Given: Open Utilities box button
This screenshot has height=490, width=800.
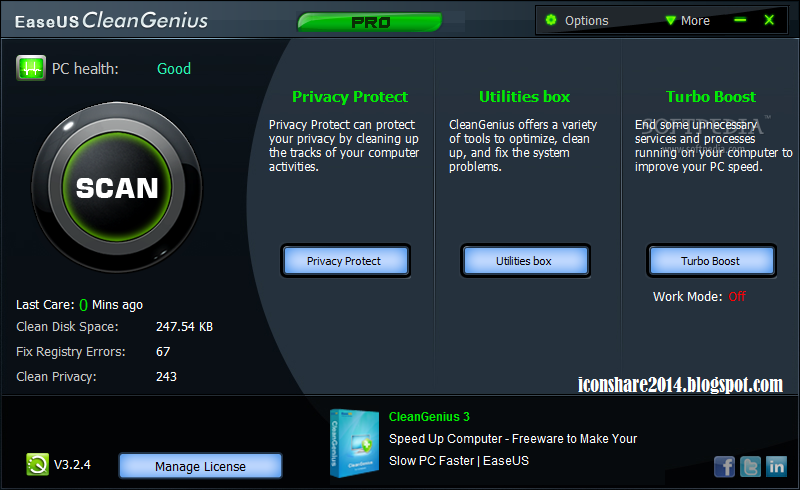Looking at the screenshot, I should pyautogui.click(x=526, y=261).
